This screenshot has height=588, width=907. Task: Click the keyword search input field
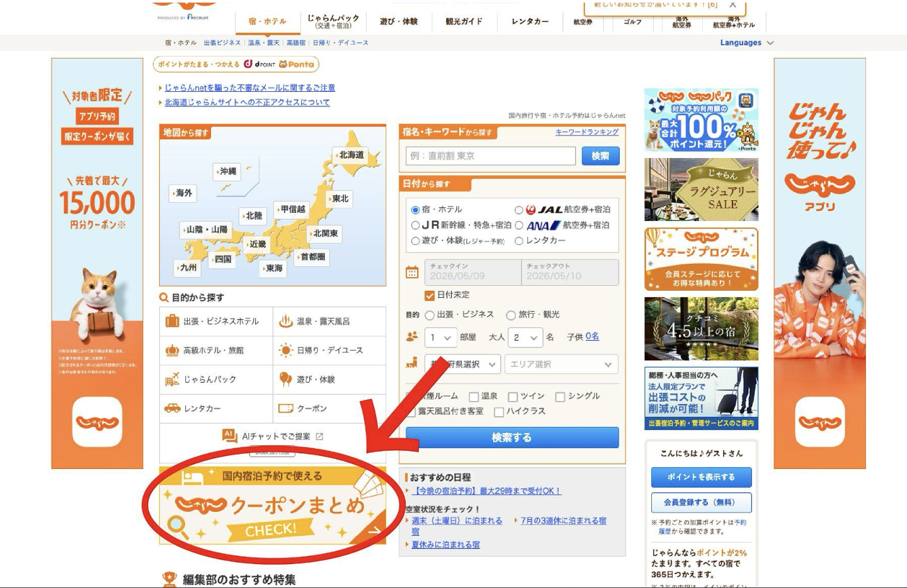coord(491,156)
